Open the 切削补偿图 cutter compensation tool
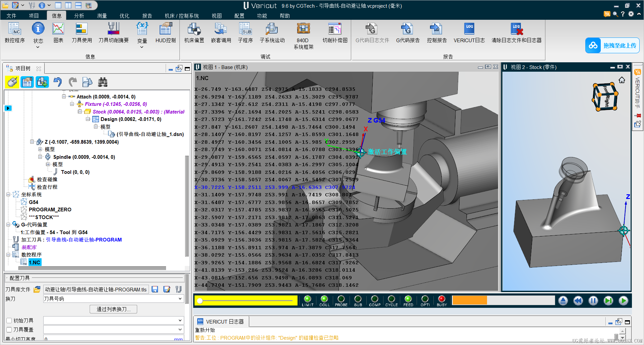 (x=335, y=33)
